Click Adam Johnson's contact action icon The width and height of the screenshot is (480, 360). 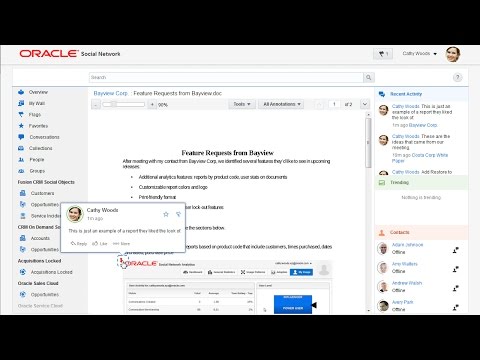tap(456, 250)
